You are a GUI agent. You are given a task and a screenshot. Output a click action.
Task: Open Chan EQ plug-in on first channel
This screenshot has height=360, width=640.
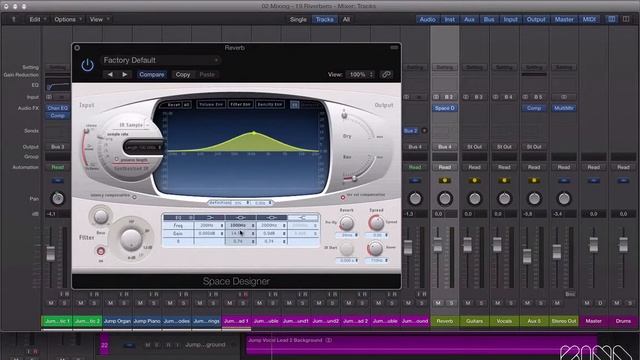click(x=58, y=108)
